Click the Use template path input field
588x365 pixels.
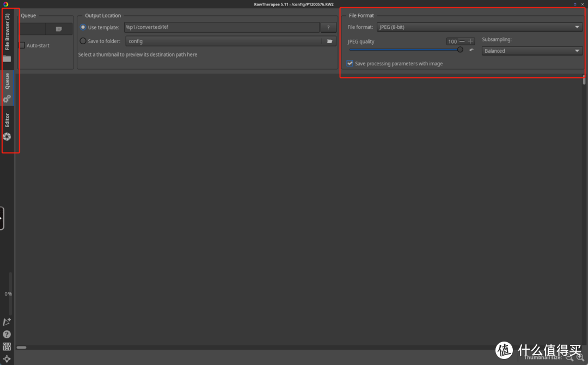coord(221,27)
